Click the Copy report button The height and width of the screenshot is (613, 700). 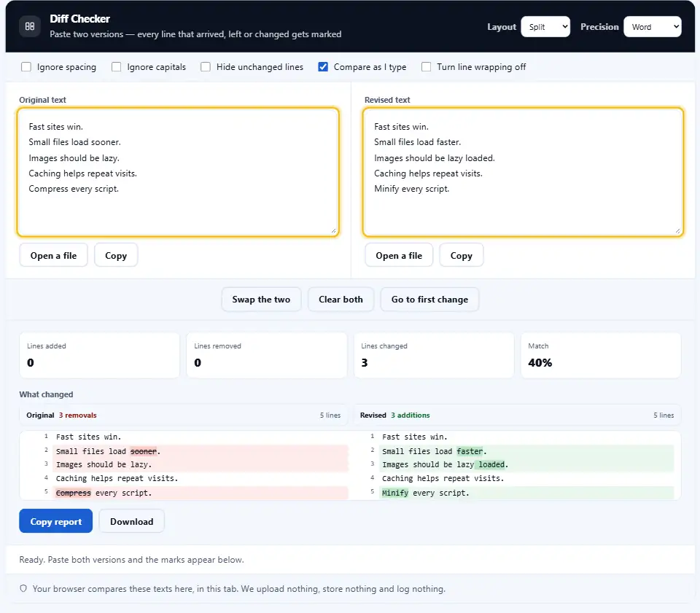[x=56, y=521]
